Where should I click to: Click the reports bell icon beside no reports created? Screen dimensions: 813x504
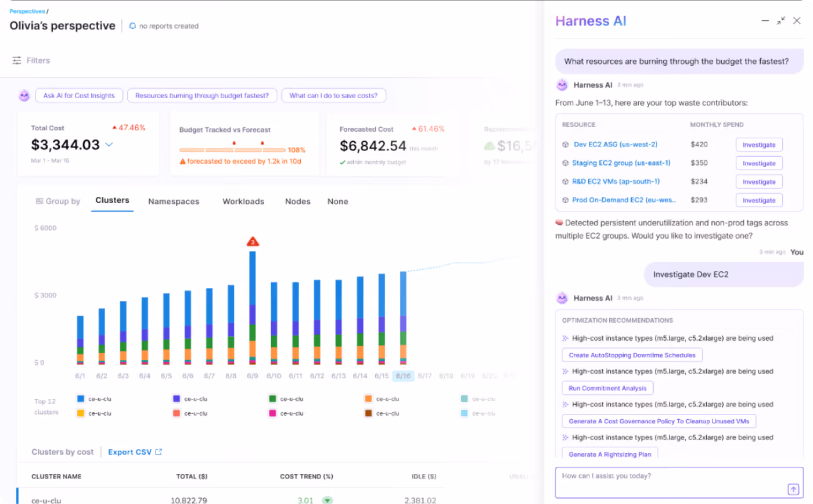[134, 26]
